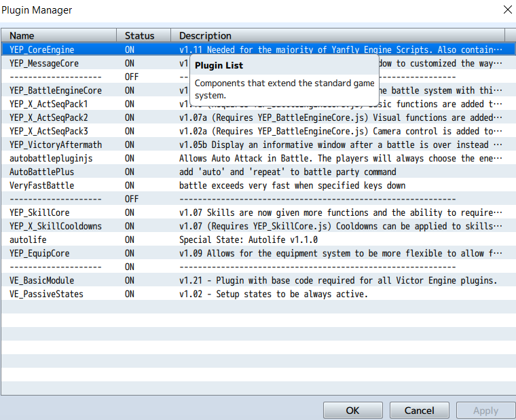
Task: Click description about Victor Engine base code
Action: tap(338, 280)
